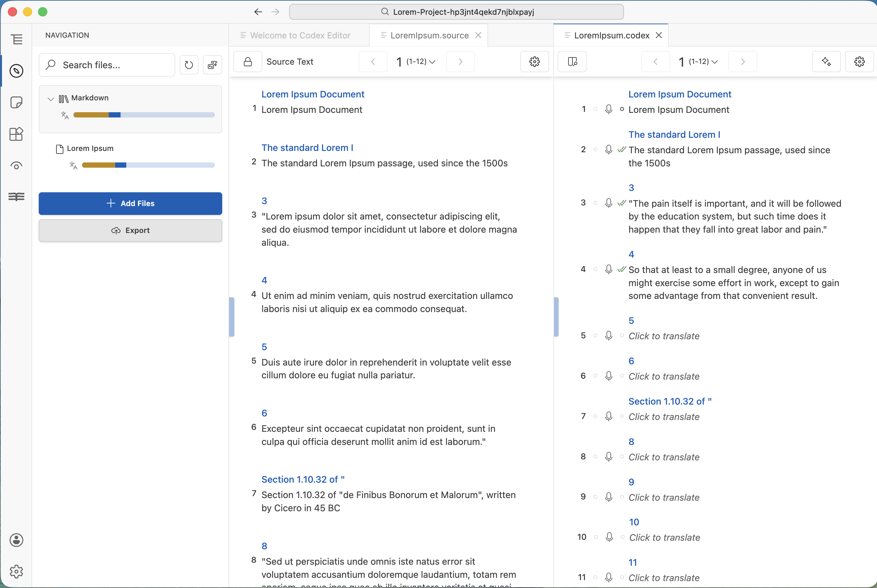Click the lock icon beside Source Text
877x588 pixels.
[247, 61]
